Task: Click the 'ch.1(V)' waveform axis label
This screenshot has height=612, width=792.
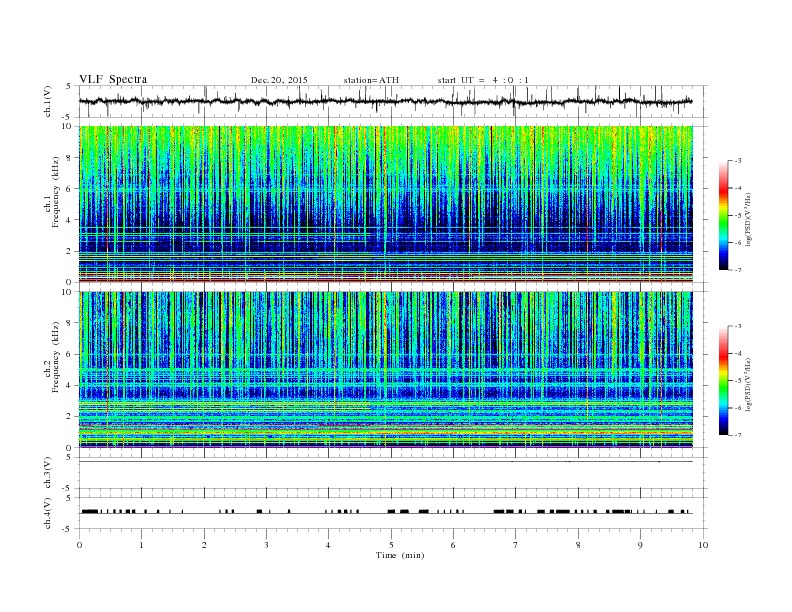Action: (48, 101)
